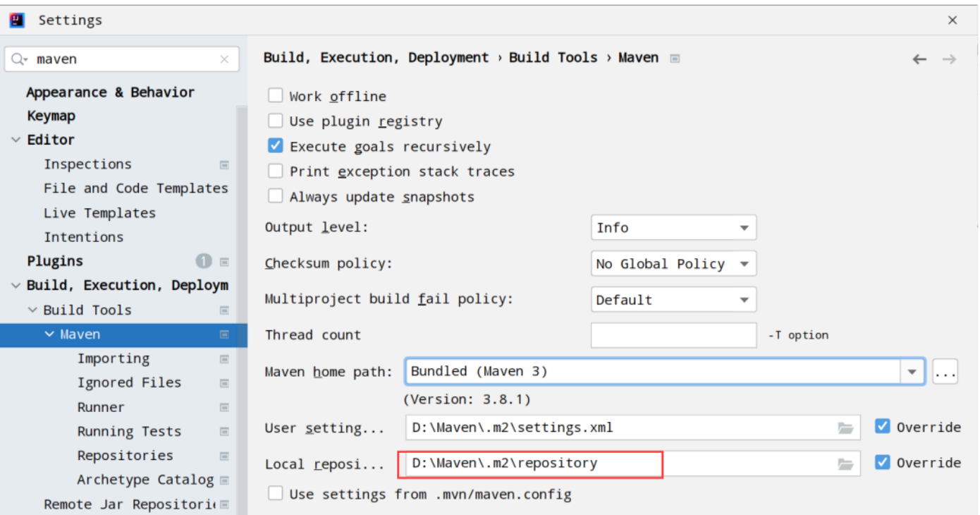This screenshot has width=980, height=515.
Task: Toggle Override for Local repository
Action: [882, 462]
